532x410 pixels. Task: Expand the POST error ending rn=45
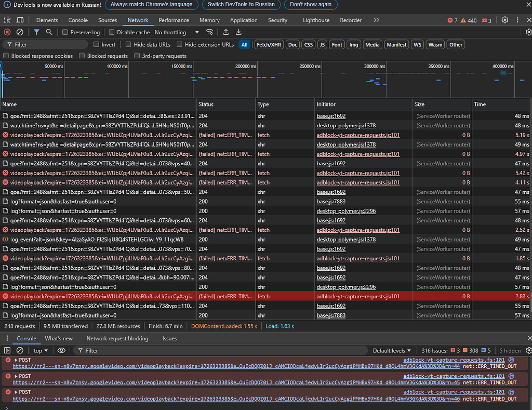tap(16, 376)
